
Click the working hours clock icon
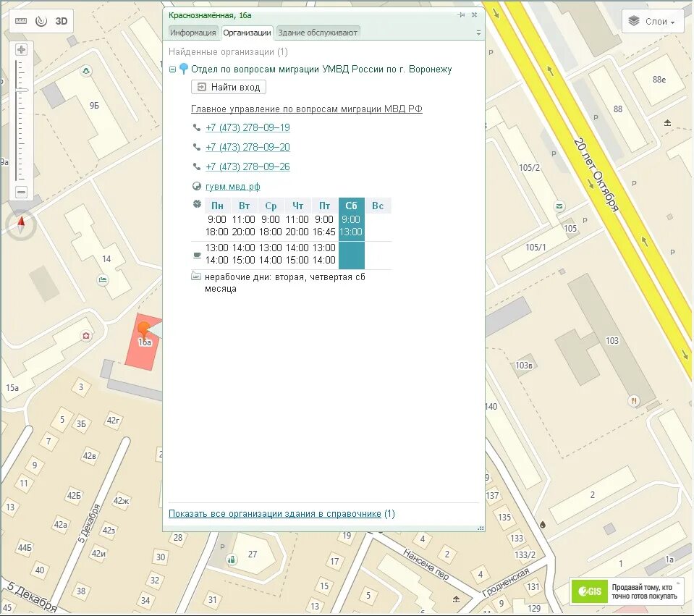(x=198, y=204)
